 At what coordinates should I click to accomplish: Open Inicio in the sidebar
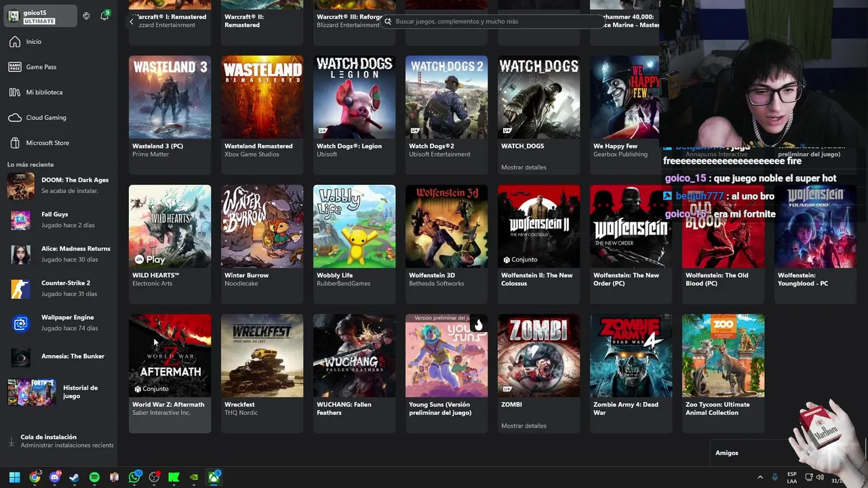click(x=59, y=42)
